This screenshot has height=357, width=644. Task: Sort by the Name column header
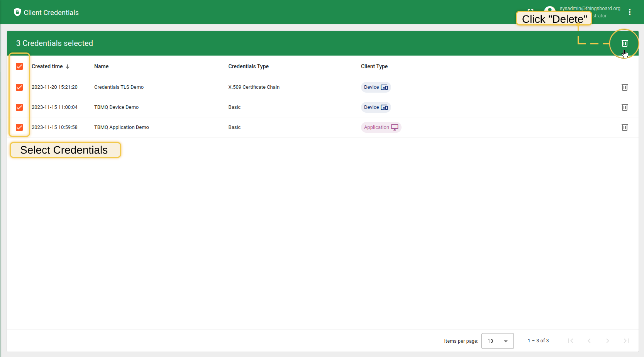tap(101, 66)
